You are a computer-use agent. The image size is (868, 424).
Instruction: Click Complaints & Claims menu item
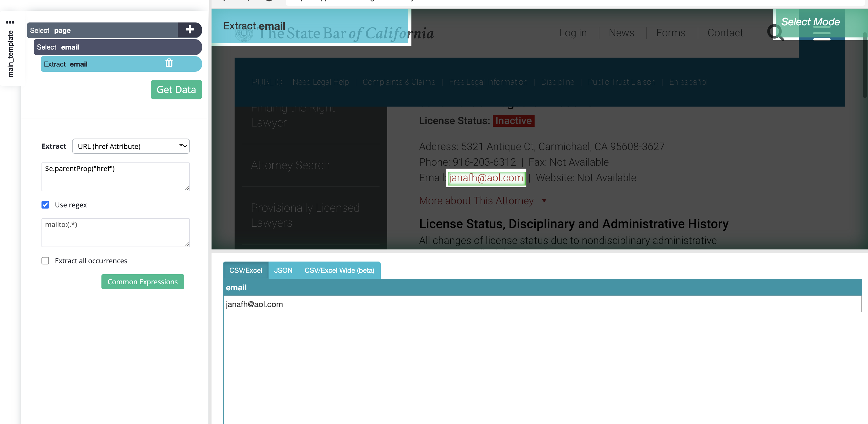[x=399, y=82]
